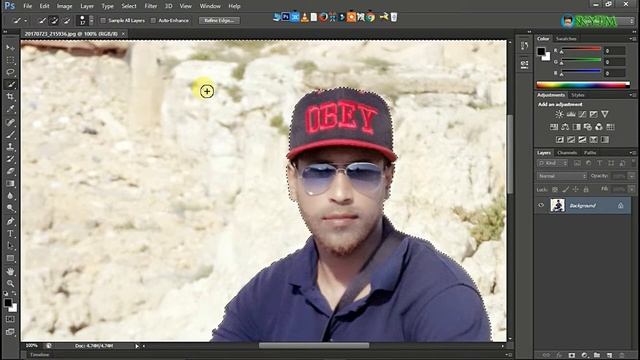Select the Move tool

click(10, 48)
